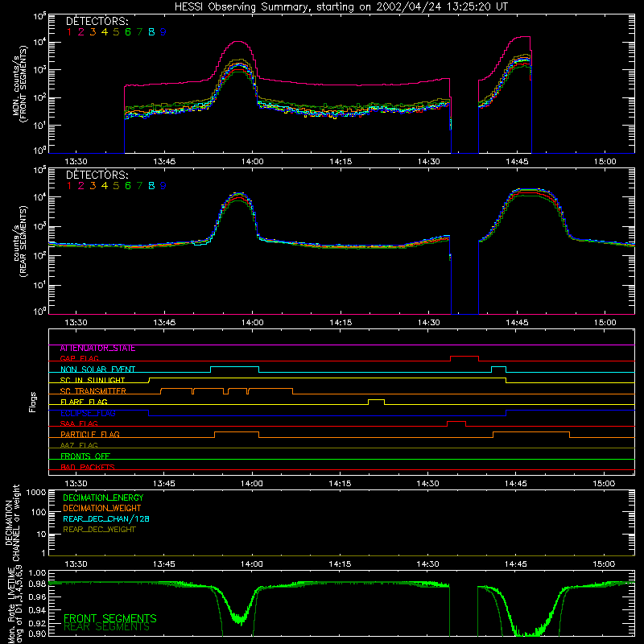Viewport: 644px width, 644px height.
Task: Click the REAR_DEC_CHAN/128 legend entry
Action: 106,518
